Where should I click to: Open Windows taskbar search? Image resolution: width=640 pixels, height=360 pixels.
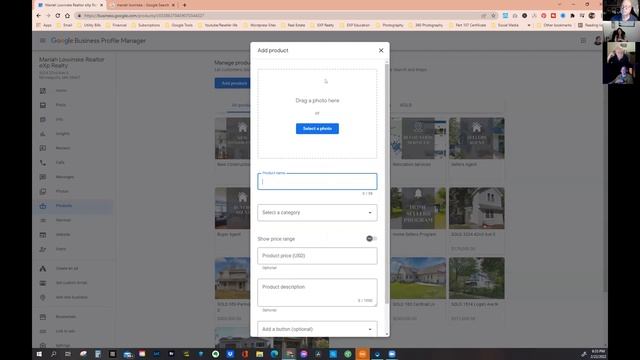tap(53, 354)
